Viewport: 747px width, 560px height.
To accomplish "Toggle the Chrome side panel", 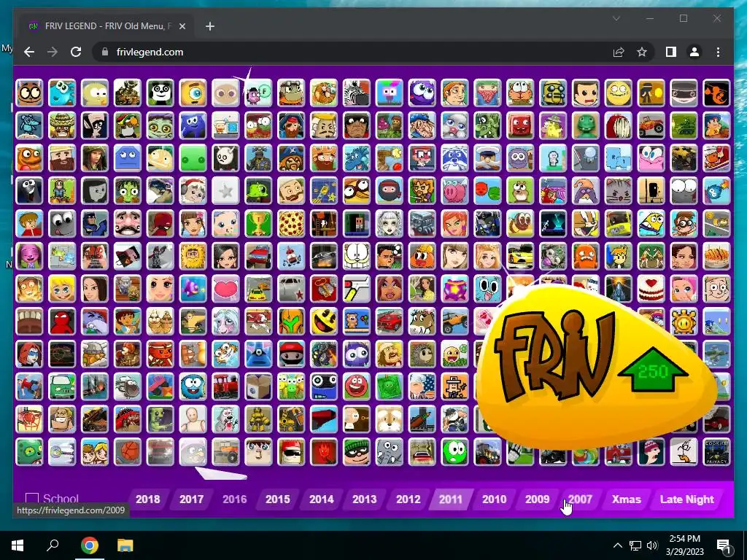I will (x=671, y=52).
